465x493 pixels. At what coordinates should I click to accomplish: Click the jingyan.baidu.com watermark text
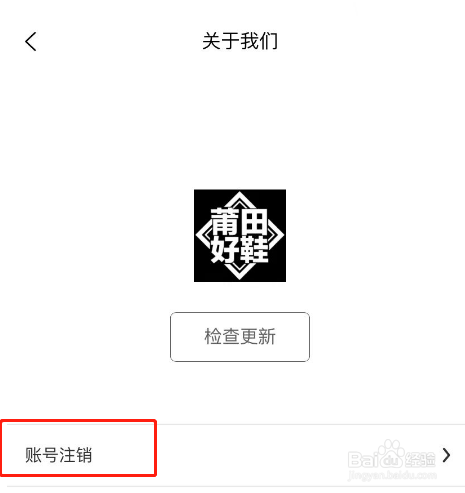click(392, 475)
